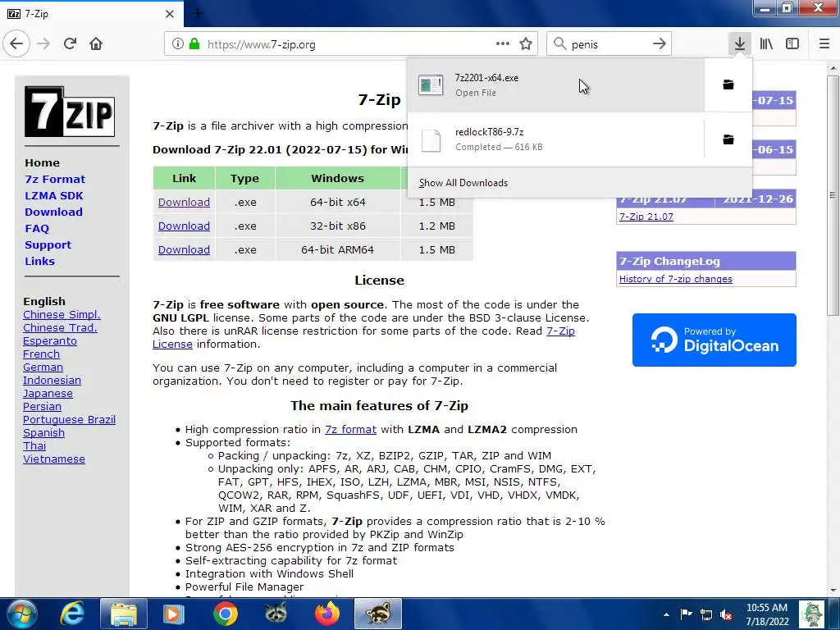Open containing folder for redlockT86-9.7z
Screen dimensions: 840x630
click(728, 139)
